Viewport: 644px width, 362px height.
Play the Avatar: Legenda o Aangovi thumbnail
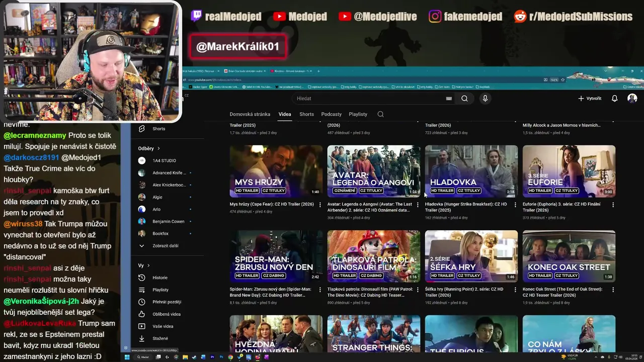click(374, 171)
